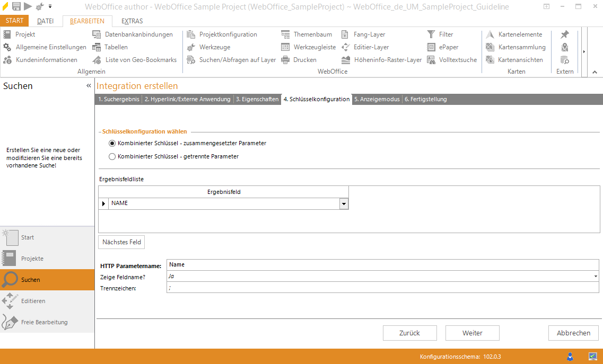Open Datenbankanbindungen icon
The width and height of the screenshot is (603, 364).
(x=97, y=34)
